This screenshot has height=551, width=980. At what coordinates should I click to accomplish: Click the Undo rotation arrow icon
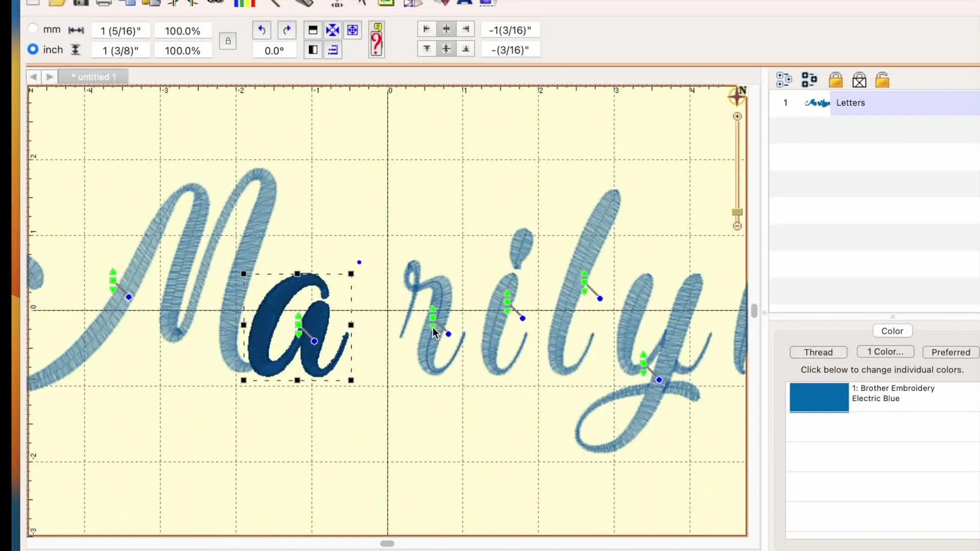click(262, 30)
